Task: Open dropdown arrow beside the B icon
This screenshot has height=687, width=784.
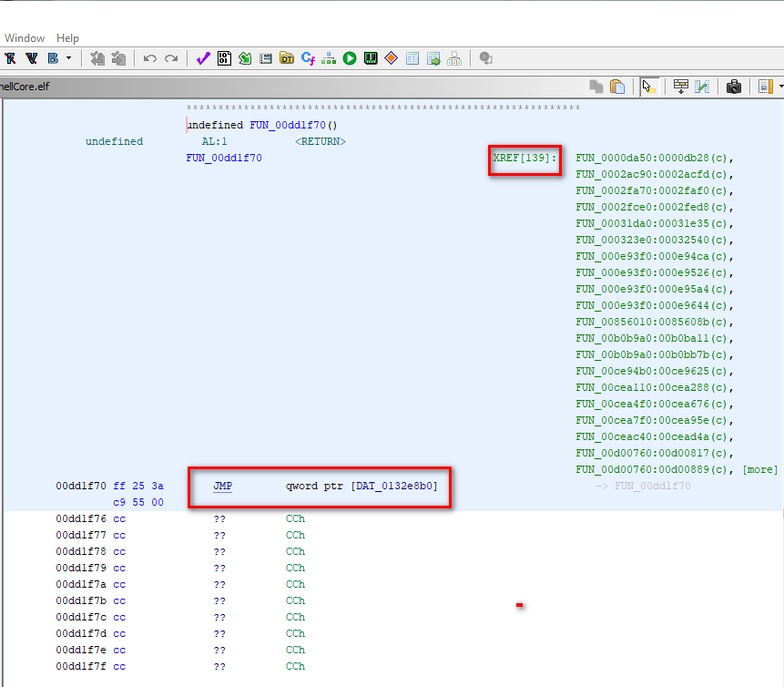Action: click(x=69, y=58)
